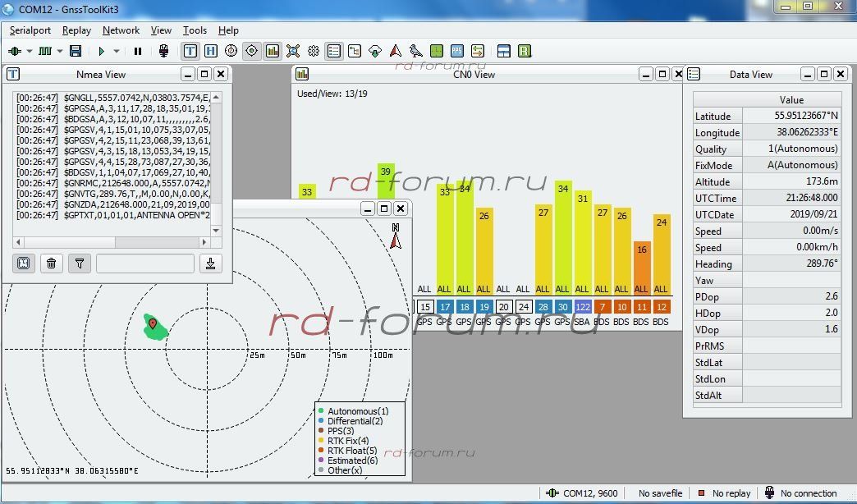Toggle the filter button in Nmea View
The image size is (857, 504).
(79, 263)
